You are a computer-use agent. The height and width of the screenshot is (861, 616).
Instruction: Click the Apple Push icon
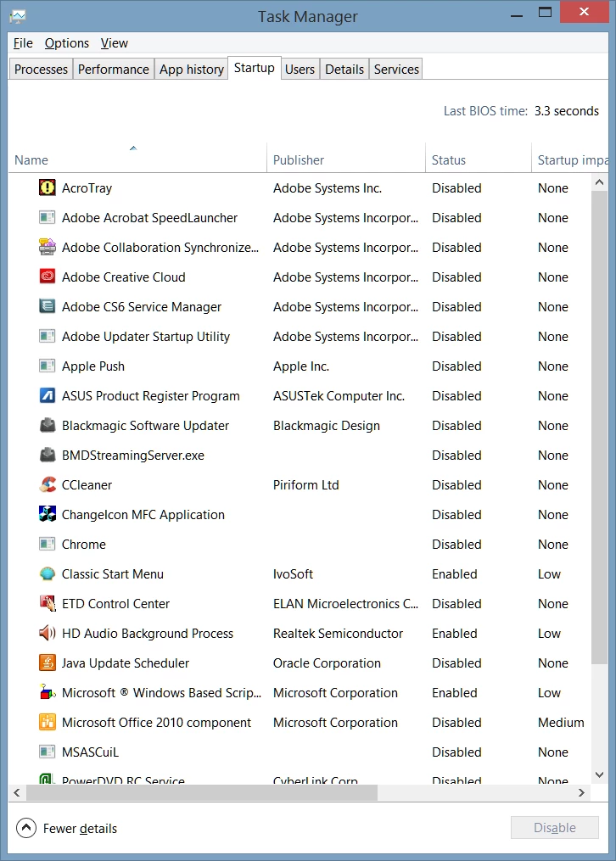[x=48, y=366]
